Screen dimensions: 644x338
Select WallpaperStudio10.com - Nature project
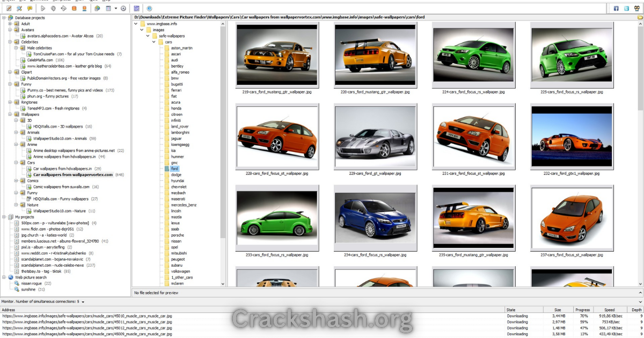[x=60, y=211]
